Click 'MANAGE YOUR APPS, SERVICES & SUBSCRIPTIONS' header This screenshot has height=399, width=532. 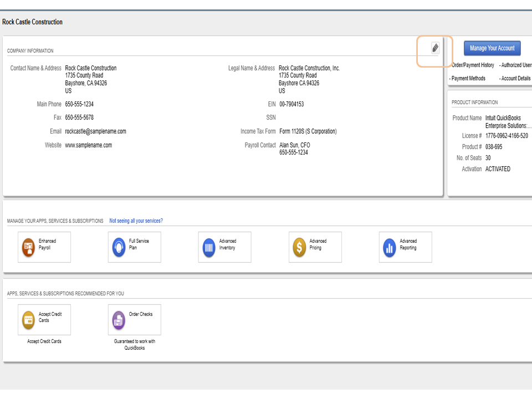coord(55,221)
